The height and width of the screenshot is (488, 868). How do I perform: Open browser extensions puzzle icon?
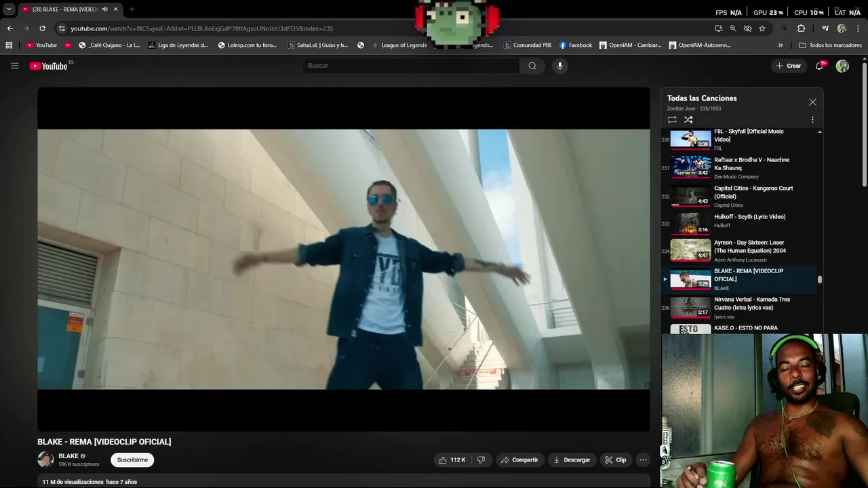pos(801,28)
